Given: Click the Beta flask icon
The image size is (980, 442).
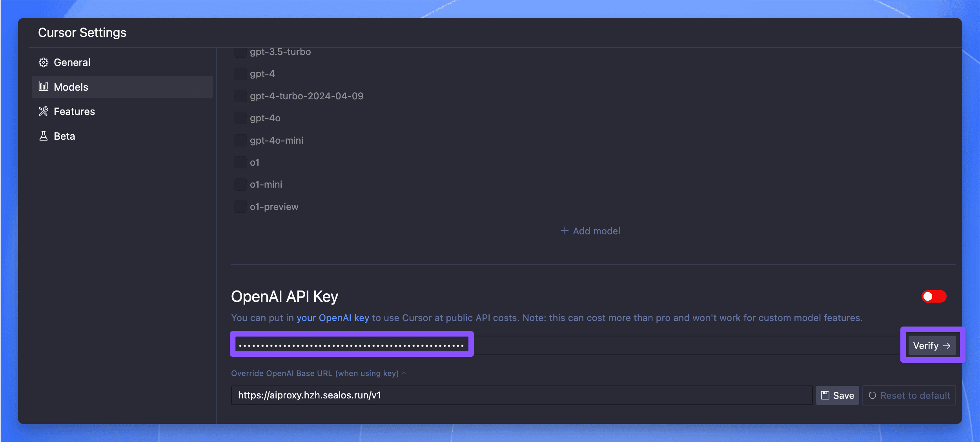Looking at the screenshot, I should [x=44, y=136].
